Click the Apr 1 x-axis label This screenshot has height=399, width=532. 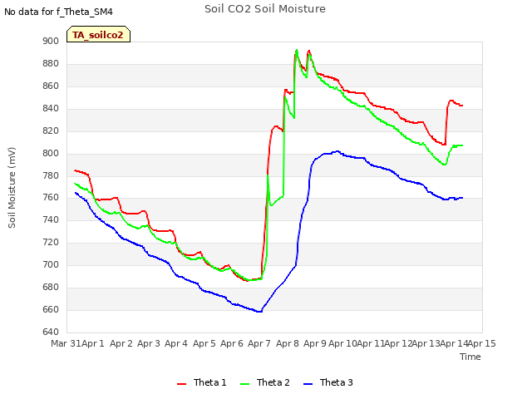coord(93,343)
